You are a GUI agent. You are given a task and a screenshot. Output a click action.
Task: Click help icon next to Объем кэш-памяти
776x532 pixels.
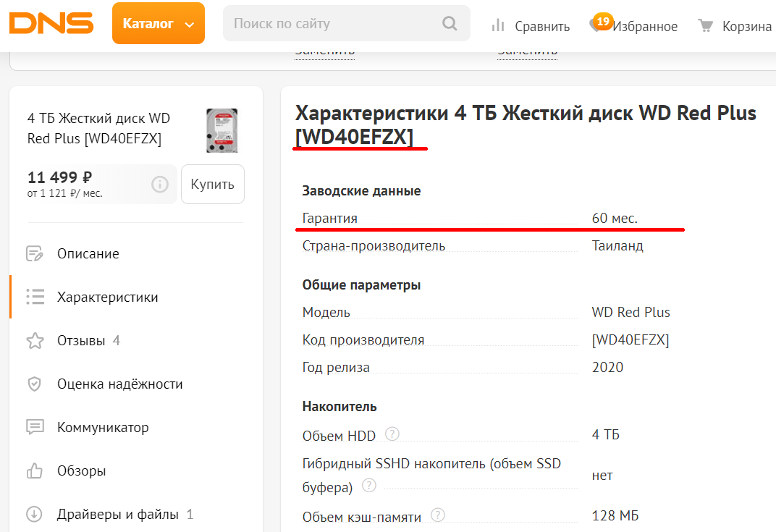[x=437, y=515]
